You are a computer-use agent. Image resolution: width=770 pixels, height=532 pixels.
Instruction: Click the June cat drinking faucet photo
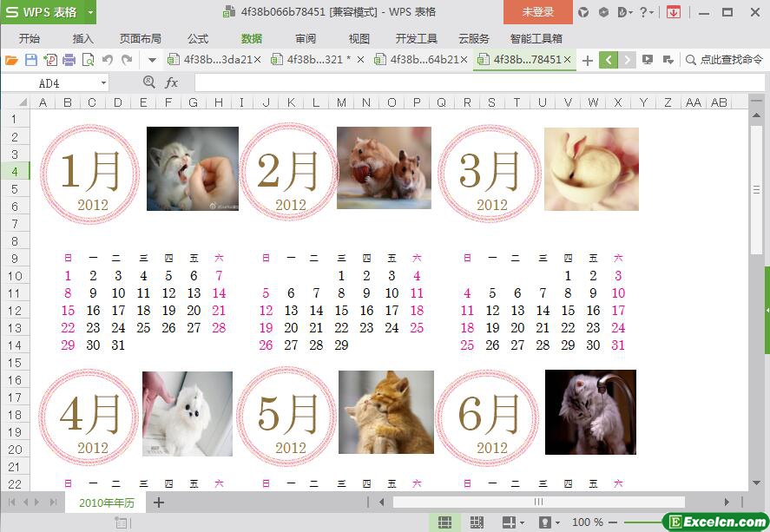click(x=590, y=412)
